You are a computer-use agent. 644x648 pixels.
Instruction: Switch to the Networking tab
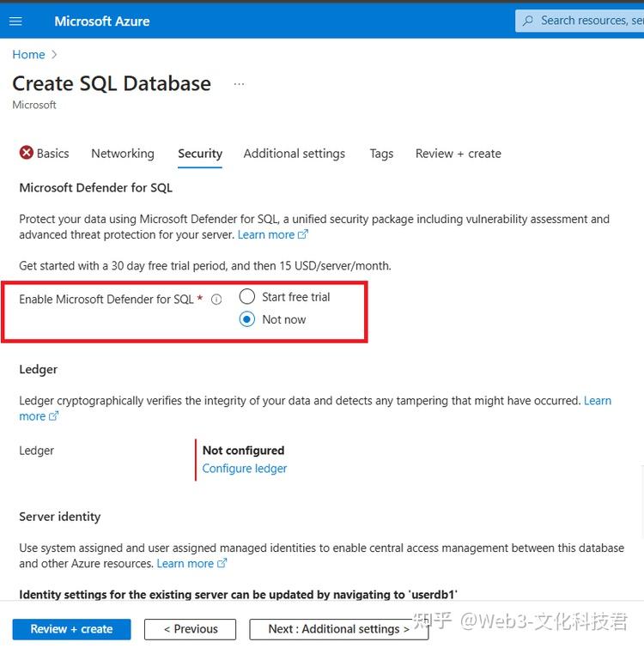[x=123, y=154]
